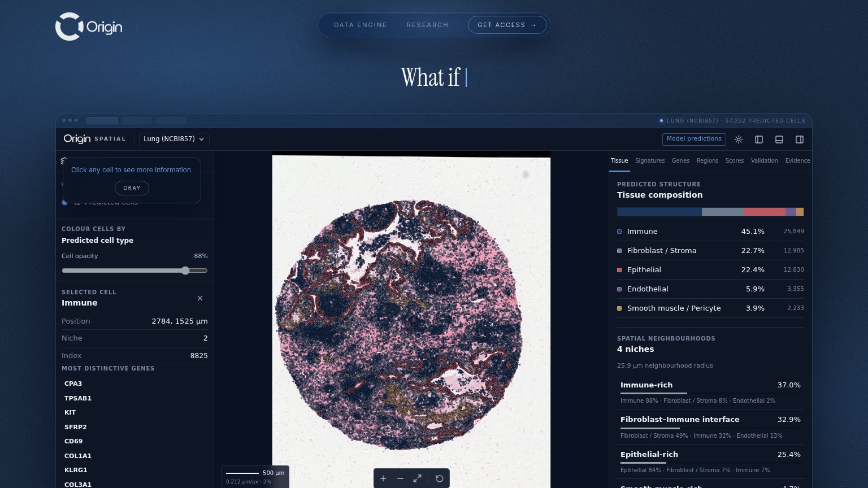The height and width of the screenshot is (488, 868).
Task: Switch to the Validation tab
Action: coord(765,160)
